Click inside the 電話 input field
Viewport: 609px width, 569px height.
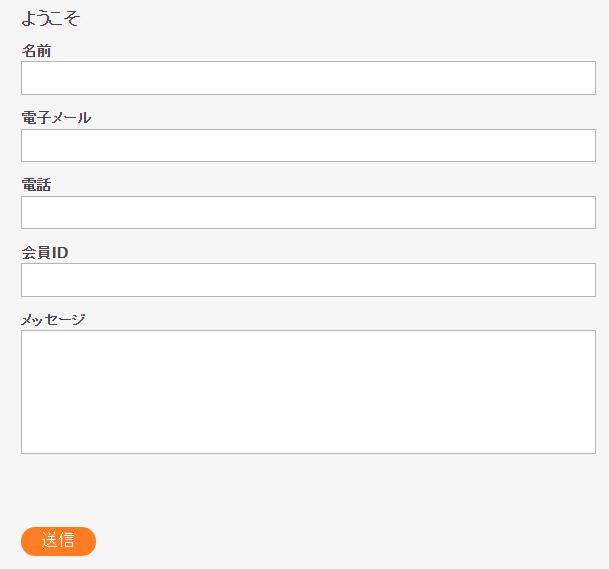click(x=308, y=212)
